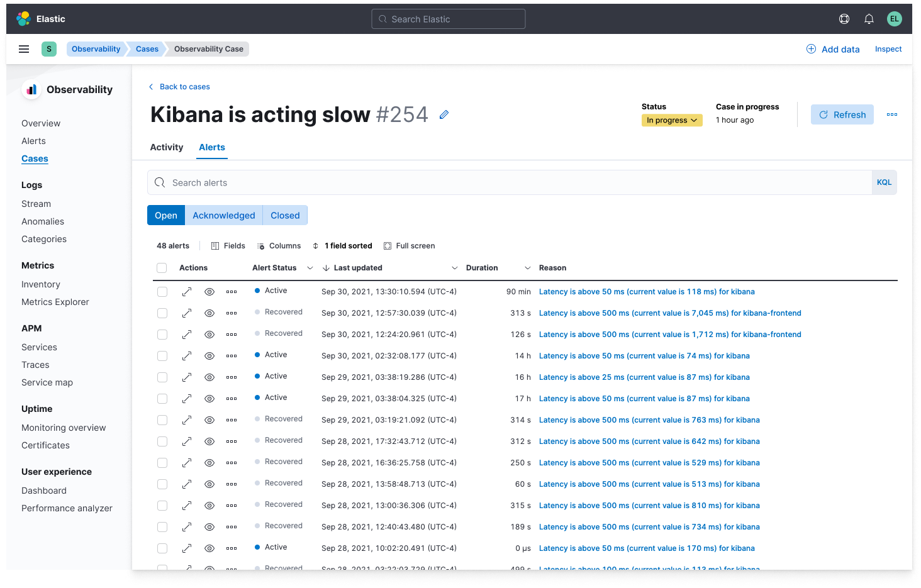The image size is (921, 588).
Task: Select the Acknowledged alerts filter
Action: click(223, 215)
